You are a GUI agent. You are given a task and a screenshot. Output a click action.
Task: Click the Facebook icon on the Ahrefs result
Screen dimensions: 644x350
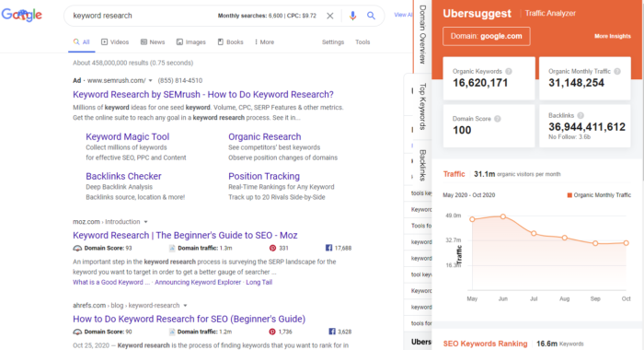332,331
